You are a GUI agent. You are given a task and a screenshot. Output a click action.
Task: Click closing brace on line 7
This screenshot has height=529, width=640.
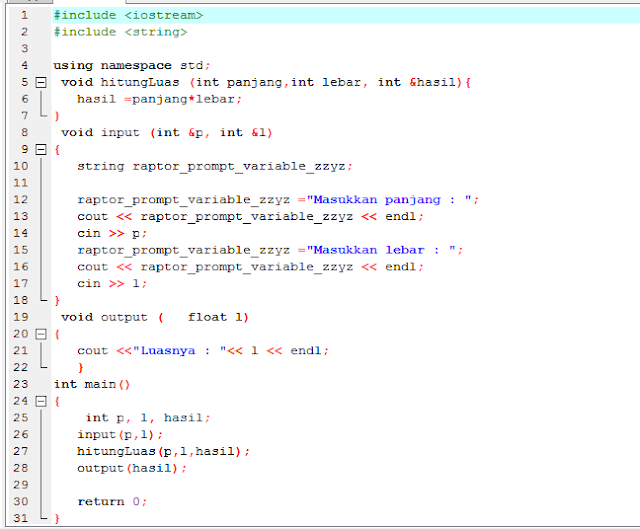pos(57,116)
